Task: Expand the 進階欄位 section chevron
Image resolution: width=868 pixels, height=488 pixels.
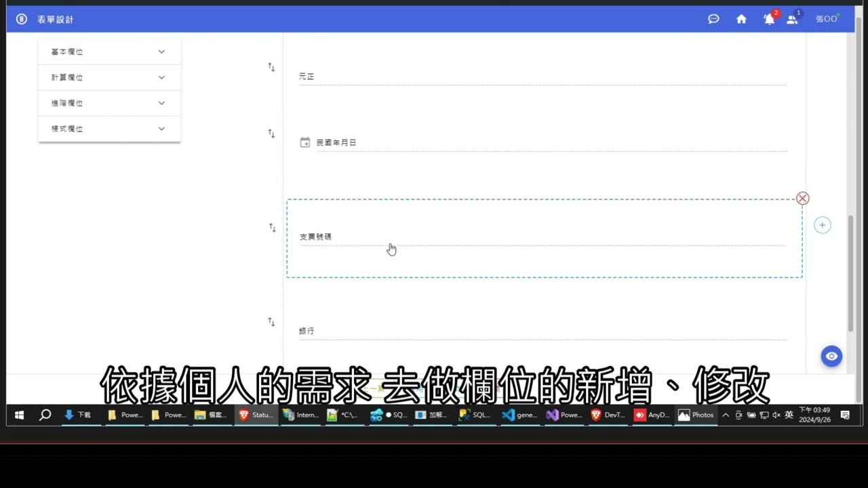Action: pos(161,103)
